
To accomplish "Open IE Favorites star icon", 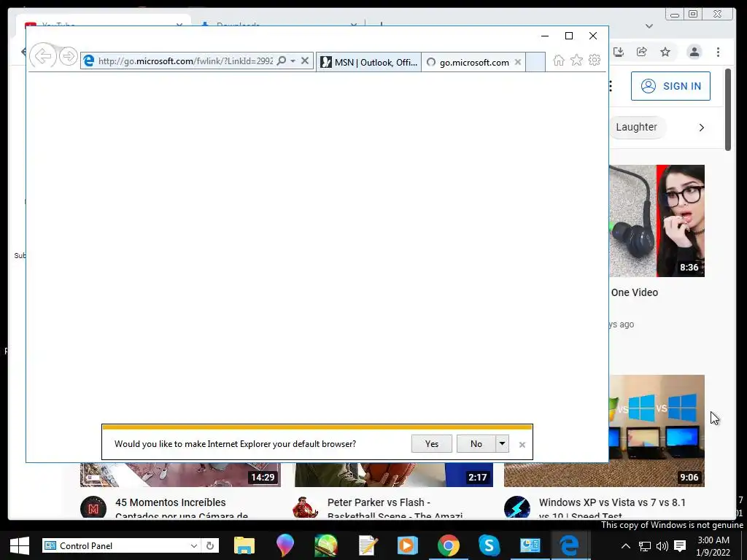I will coord(576,61).
